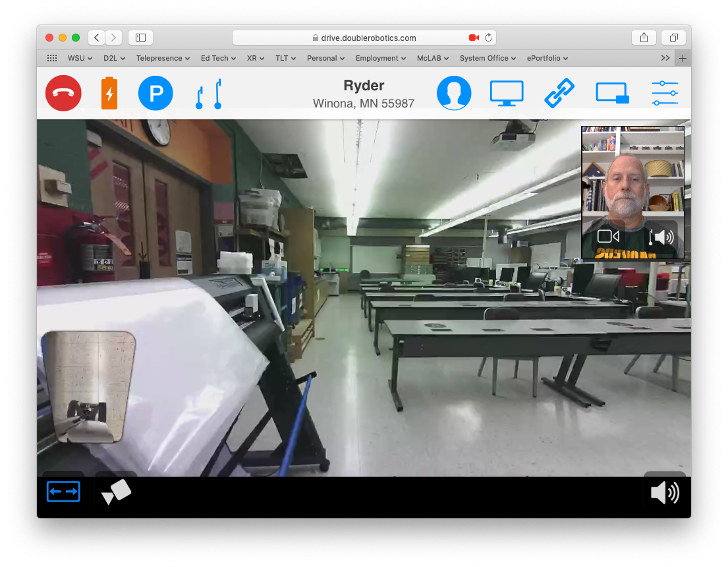Start screen sharing with monitor icon
The width and height of the screenshot is (728, 567).
click(x=507, y=94)
